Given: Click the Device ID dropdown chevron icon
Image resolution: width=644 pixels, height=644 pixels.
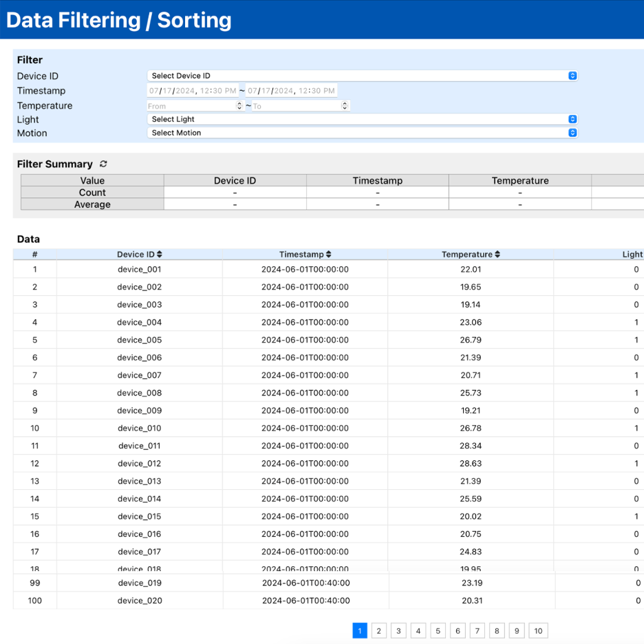Looking at the screenshot, I should tap(572, 76).
